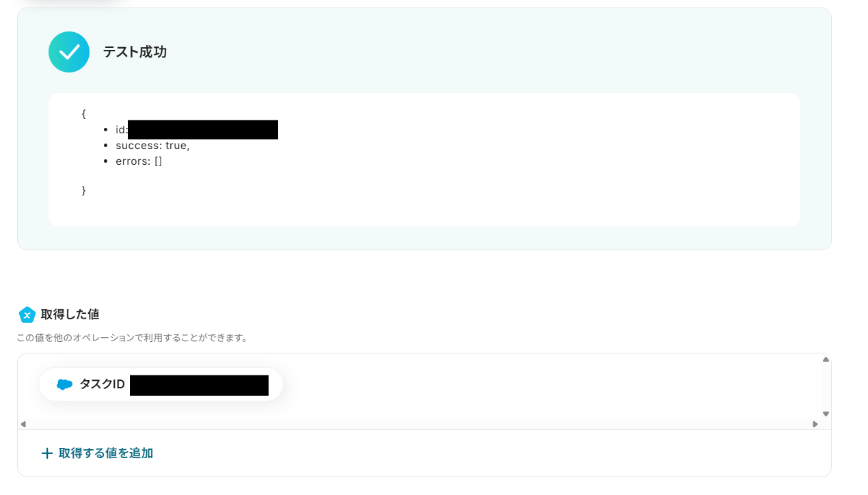This screenshot has height=495, width=868.
Task: Click the redacted value beside タスクID
Action: click(x=199, y=385)
